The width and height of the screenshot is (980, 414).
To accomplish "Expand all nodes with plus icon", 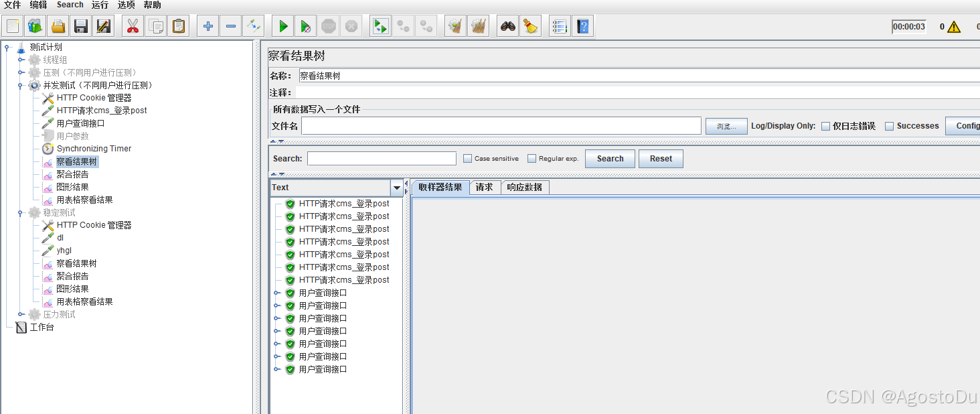I will (208, 26).
